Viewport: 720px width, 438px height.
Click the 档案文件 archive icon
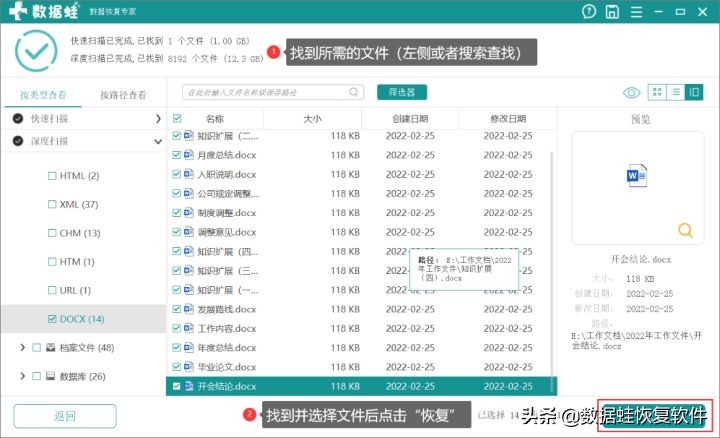(51, 348)
